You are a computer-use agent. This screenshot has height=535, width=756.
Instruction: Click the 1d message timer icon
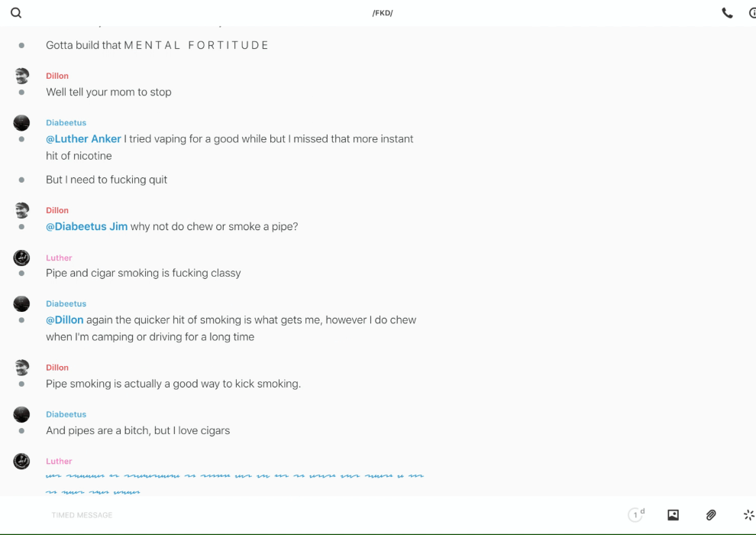click(x=636, y=515)
